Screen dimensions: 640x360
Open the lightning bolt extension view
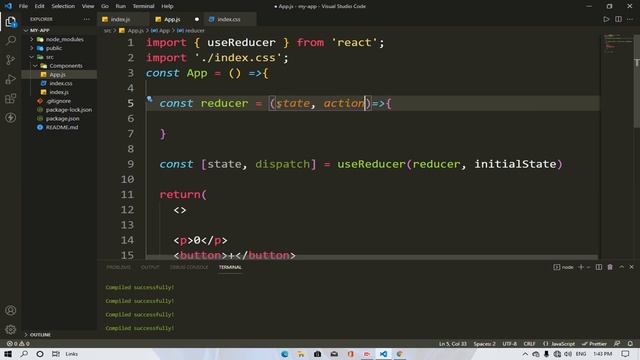(11, 118)
